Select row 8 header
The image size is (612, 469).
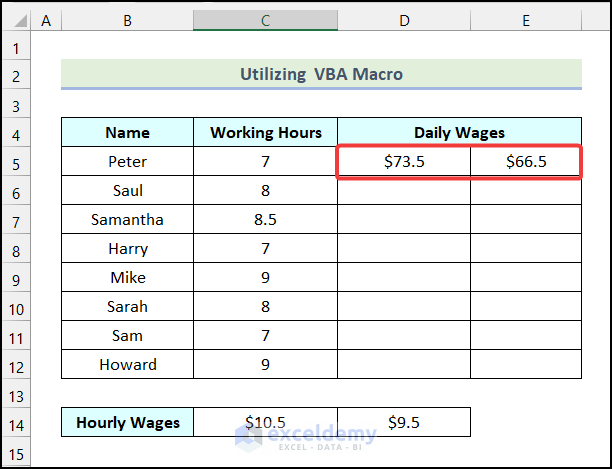[x=16, y=248]
